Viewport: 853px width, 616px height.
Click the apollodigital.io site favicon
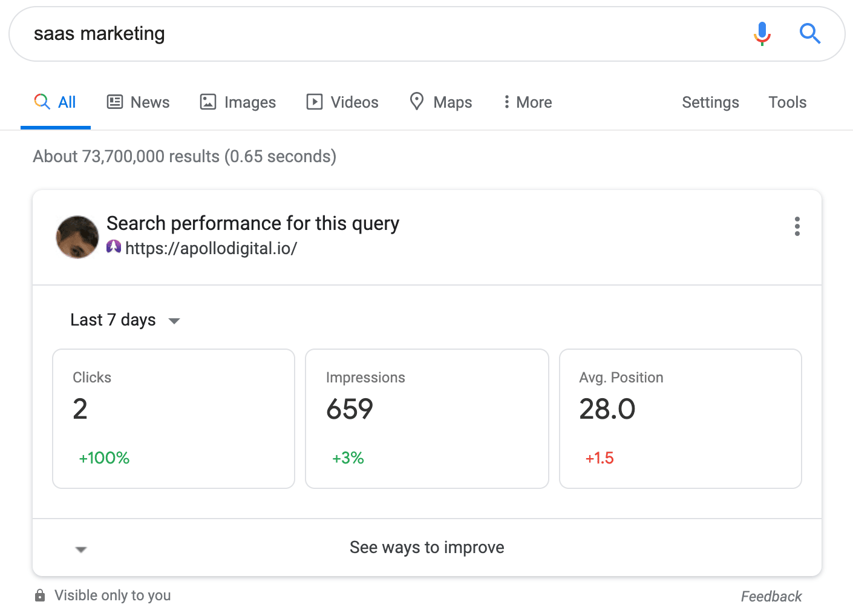click(x=114, y=247)
